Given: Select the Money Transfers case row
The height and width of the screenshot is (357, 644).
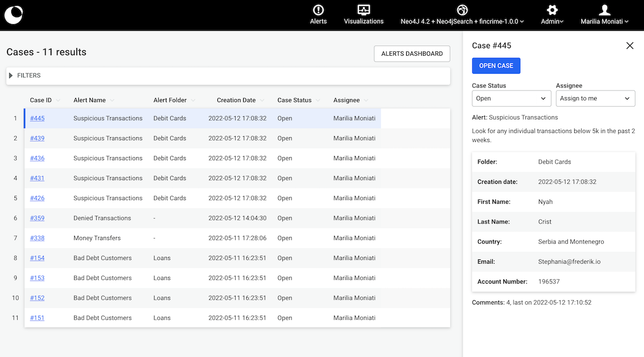Looking at the screenshot, I should (97, 238).
